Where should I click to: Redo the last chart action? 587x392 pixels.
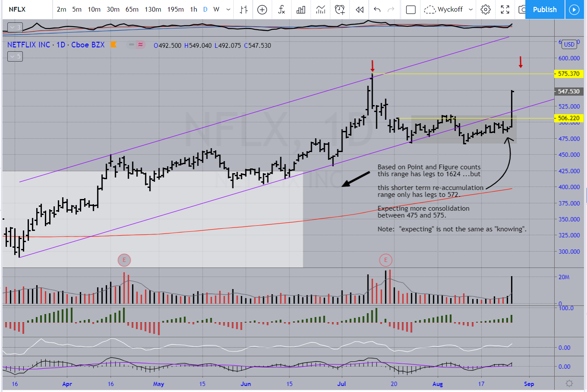click(x=391, y=9)
